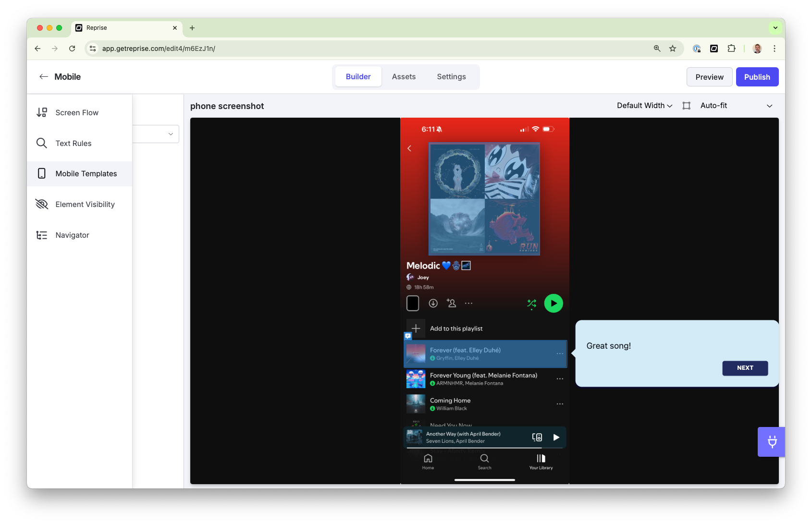Click the playlist preview square icon
Viewport: 812px width, 524px height.
pyautogui.click(x=413, y=304)
